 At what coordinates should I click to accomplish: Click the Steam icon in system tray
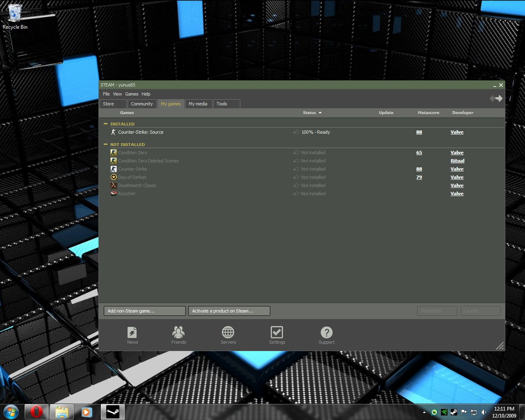click(x=454, y=412)
